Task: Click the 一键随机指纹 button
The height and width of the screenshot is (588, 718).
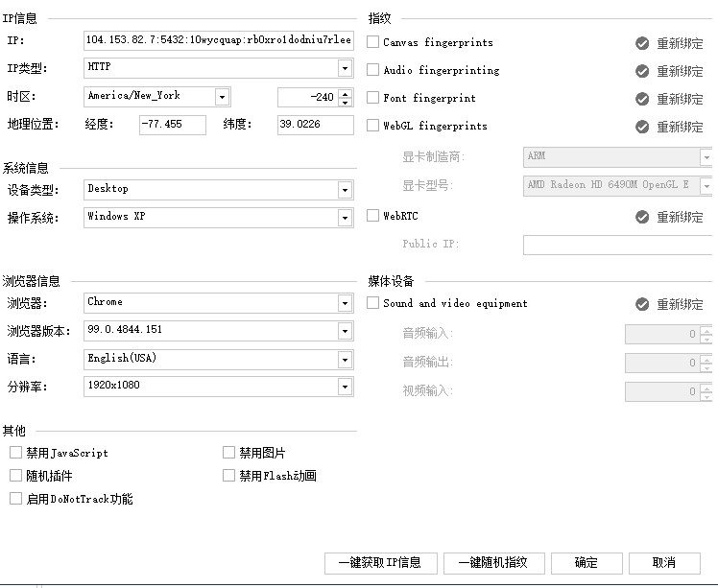Action: click(x=494, y=563)
